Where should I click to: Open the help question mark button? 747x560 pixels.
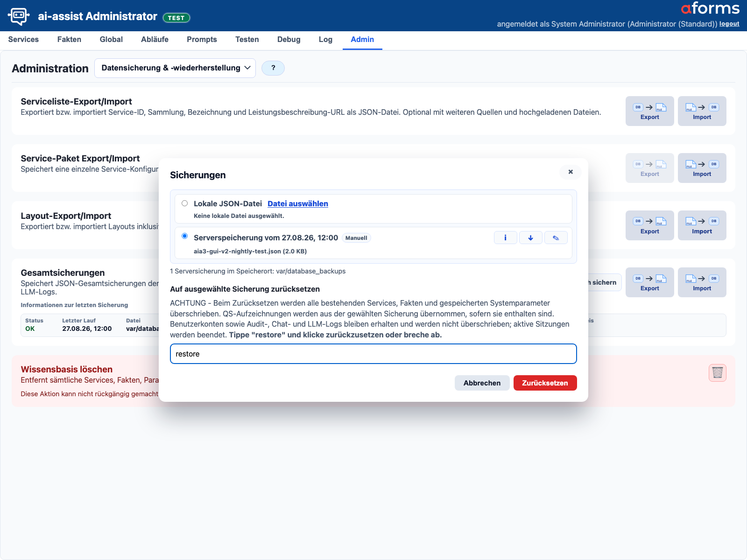tap(273, 68)
